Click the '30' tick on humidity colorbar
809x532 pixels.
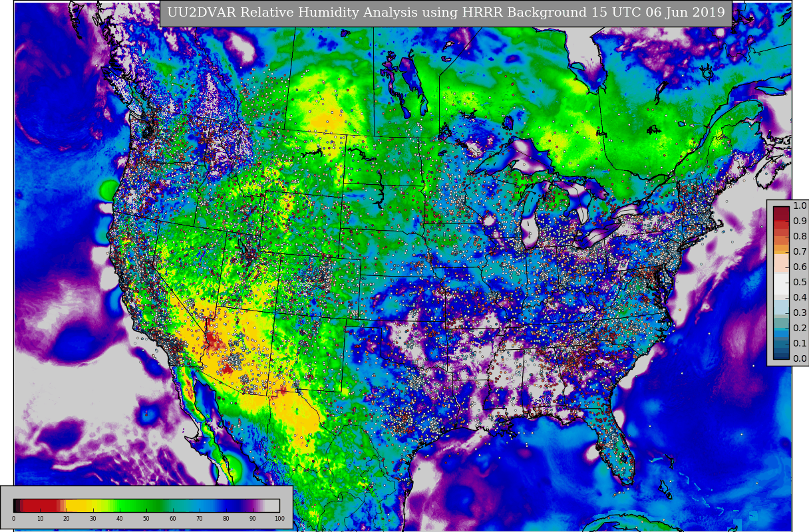click(x=93, y=519)
